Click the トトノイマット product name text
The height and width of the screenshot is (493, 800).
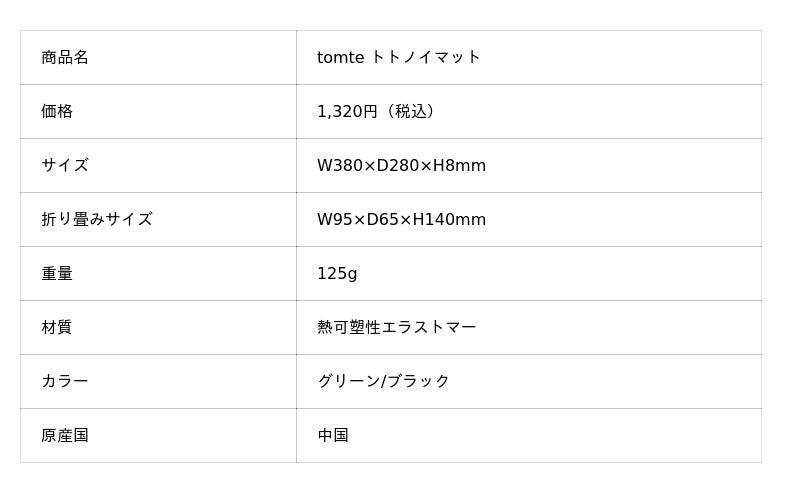pyautogui.click(x=425, y=57)
